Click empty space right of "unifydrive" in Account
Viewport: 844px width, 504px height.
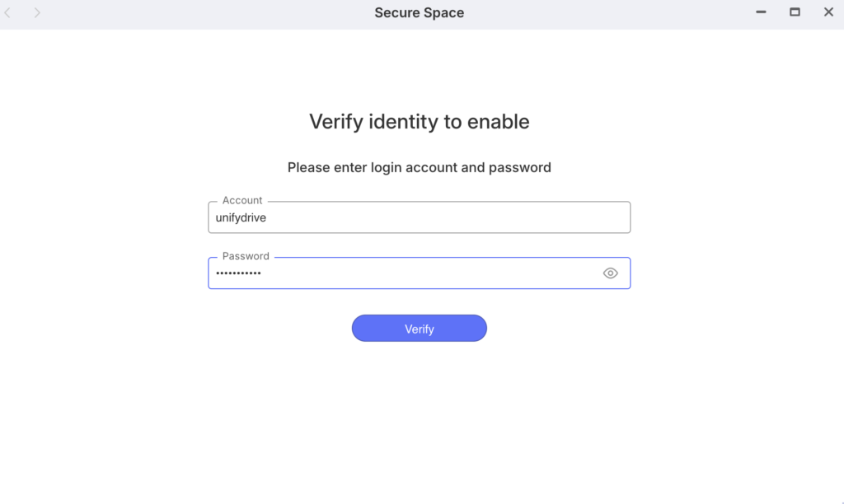click(x=453, y=218)
